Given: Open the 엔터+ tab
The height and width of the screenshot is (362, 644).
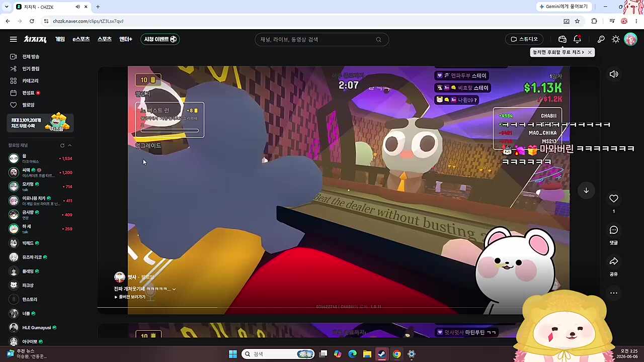Looking at the screenshot, I should coord(126,39).
